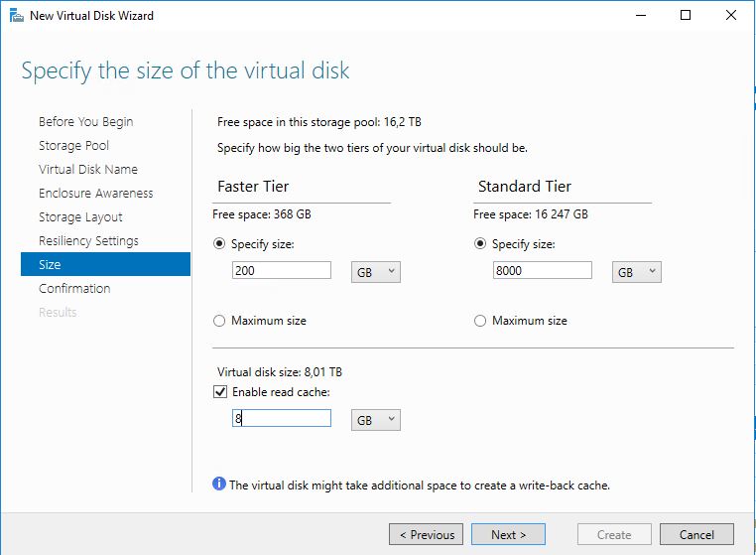Click the 'Specify the size of the virtual disk' heading
Image resolution: width=756 pixels, height=555 pixels.
pyautogui.click(x=186, y=70)
